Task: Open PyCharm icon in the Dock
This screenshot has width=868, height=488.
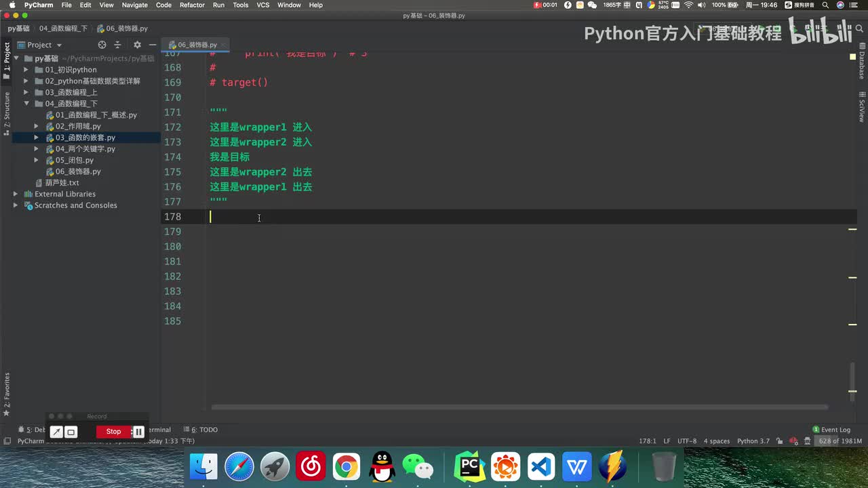Action: point(470,467)
